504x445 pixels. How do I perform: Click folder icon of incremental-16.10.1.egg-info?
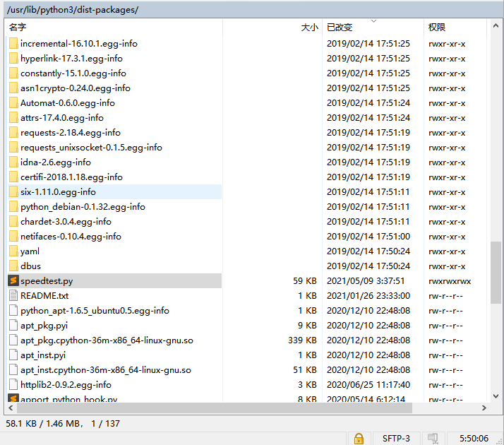13,43
